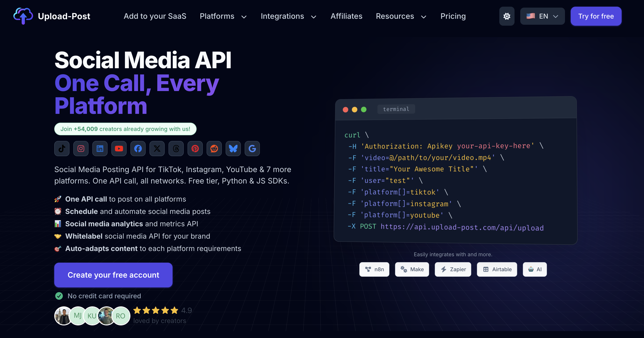Open Add to your SaaS page
The height and width of the screenshot is (338, 644).
155,16
